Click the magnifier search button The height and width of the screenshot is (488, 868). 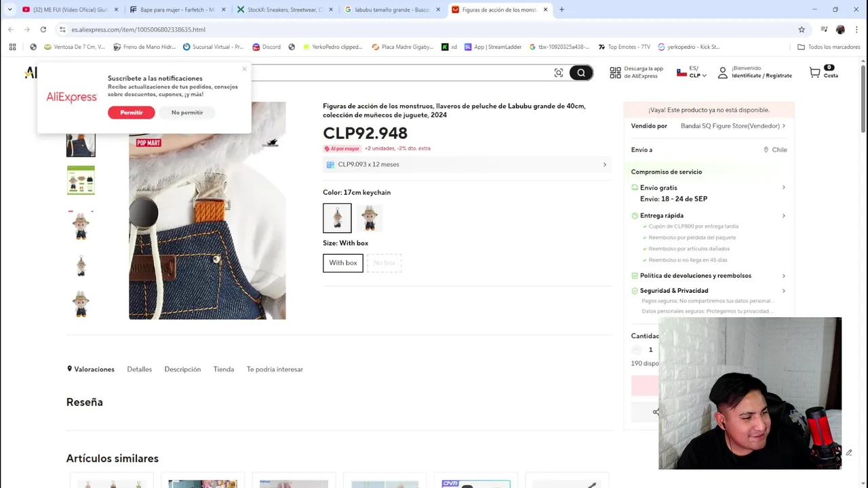(x=581, y=73)
